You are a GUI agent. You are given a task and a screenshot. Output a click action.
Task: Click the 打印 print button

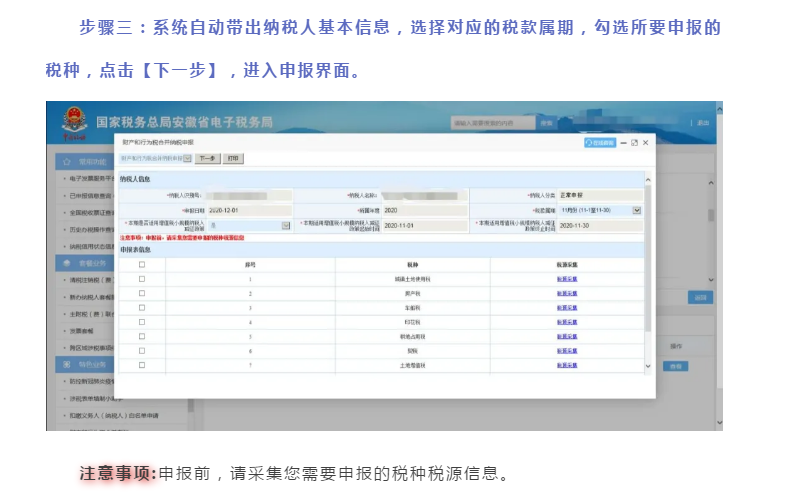tap(233, 159)
